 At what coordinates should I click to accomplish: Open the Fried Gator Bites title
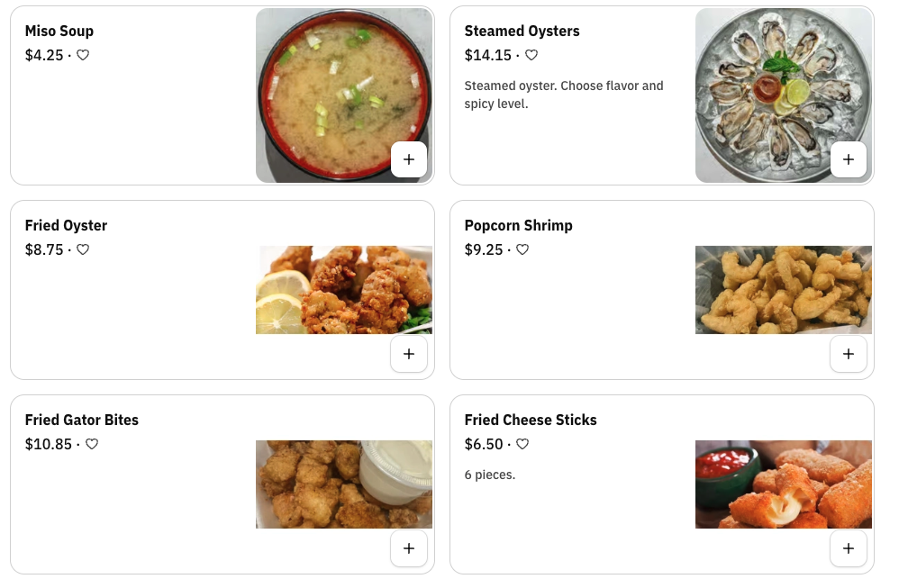click(x=82, y=420)
